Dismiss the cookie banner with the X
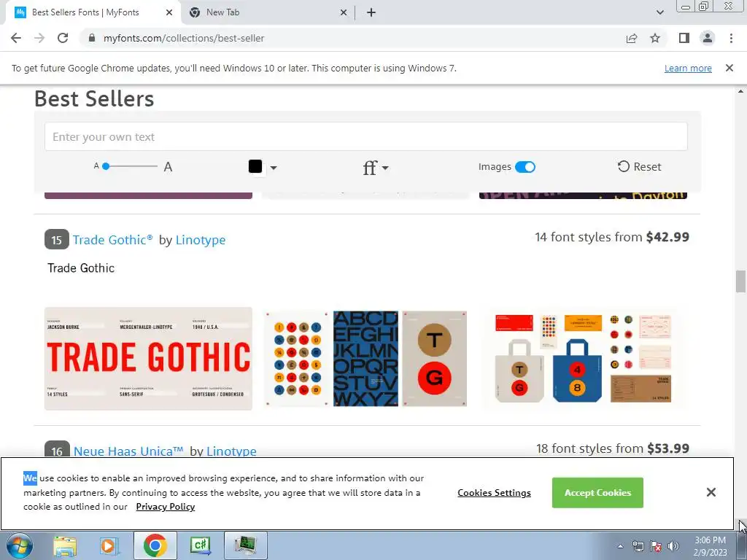 click(711, 492)
